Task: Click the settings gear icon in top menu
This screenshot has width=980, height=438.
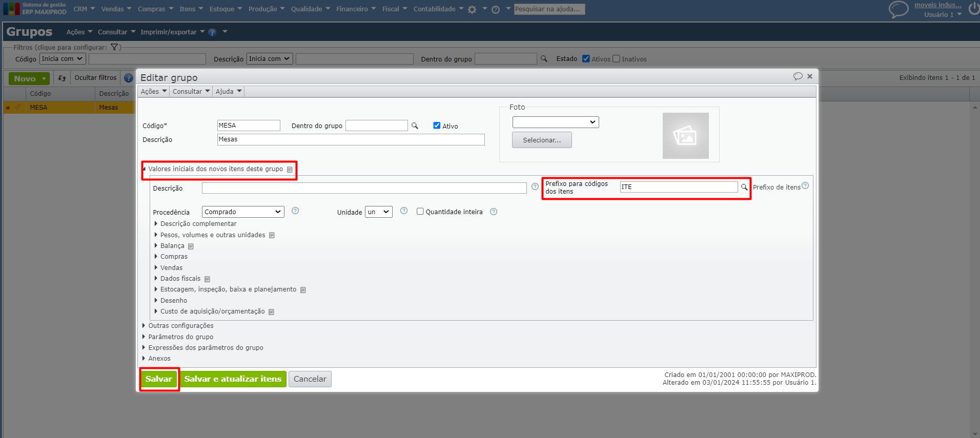Action: point(472,9)
